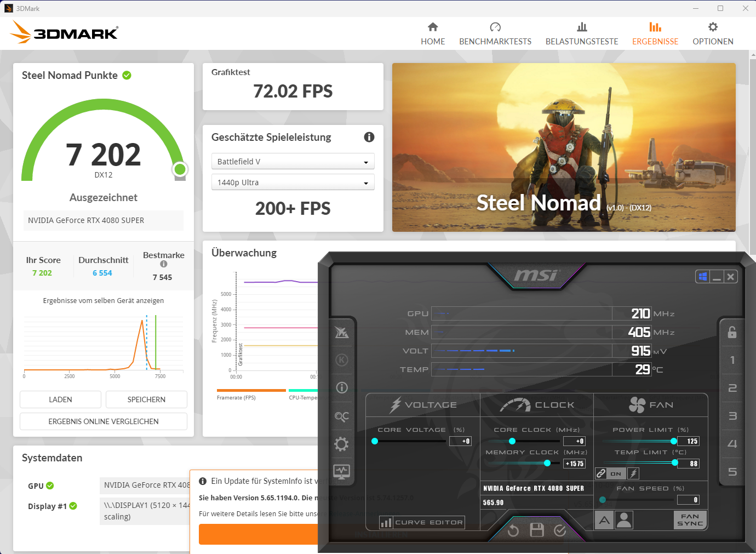Toggle user-defined fan control person icon
This screenshot has height=554, width=756.
click(x=624, y=520)
